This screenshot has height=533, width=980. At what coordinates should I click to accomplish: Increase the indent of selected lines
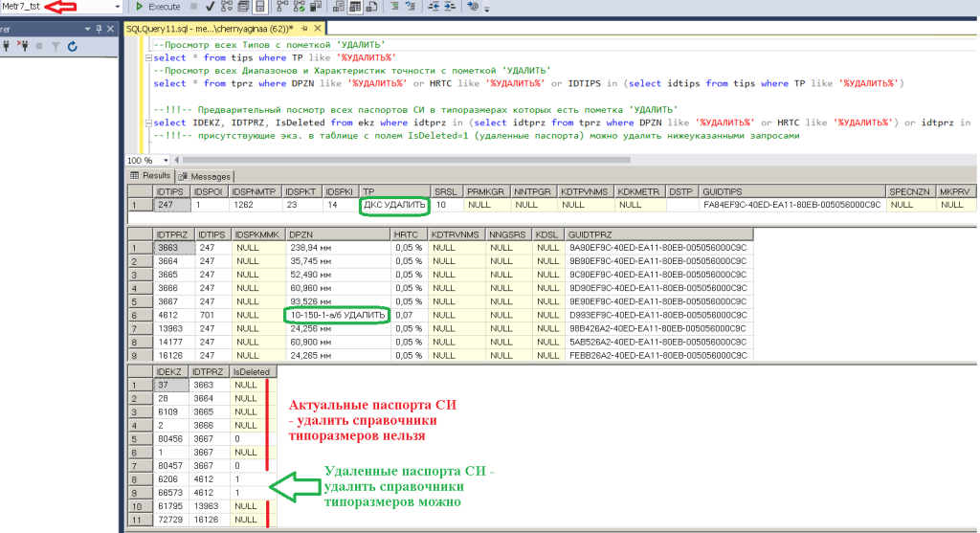click(x=450, y=7)
